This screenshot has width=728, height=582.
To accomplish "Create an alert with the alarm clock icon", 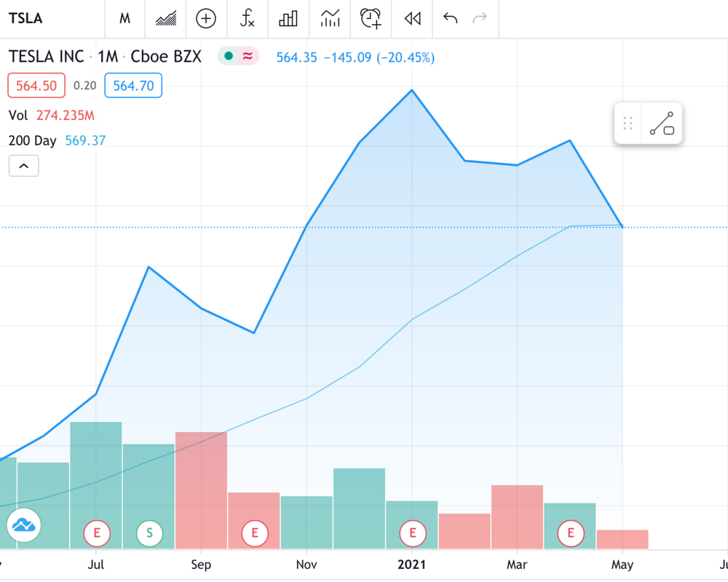I will pos(371,19).
